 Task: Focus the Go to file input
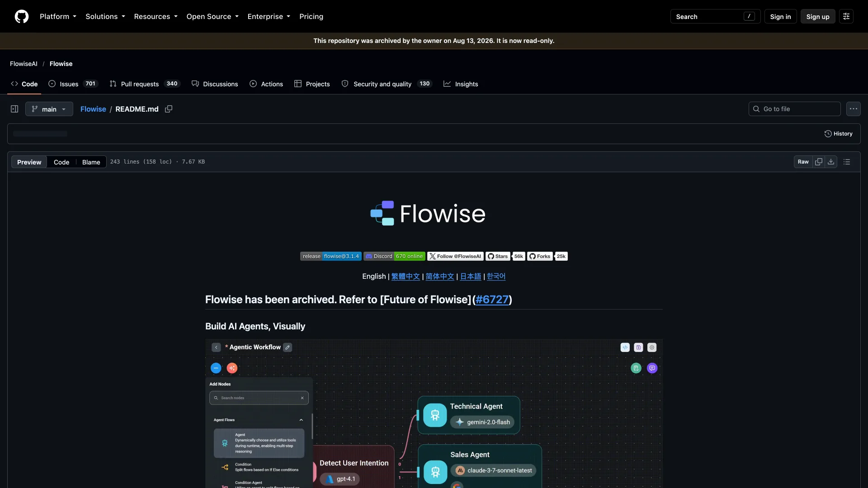click(794, 109)
